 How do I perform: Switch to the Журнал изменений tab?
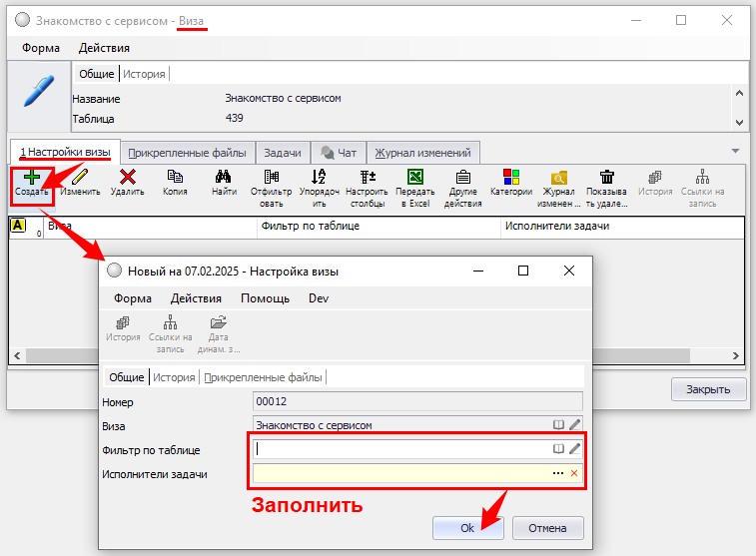[x=422, y=153]
